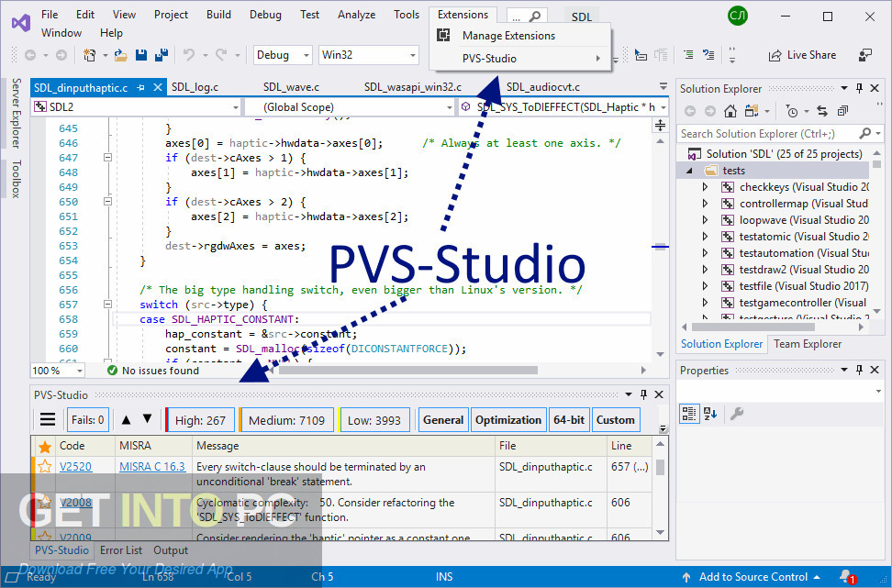Toggle the 64-bit analyzer filter
The image size is (892, 588).
pyautogui.click(x=569, y=420)
